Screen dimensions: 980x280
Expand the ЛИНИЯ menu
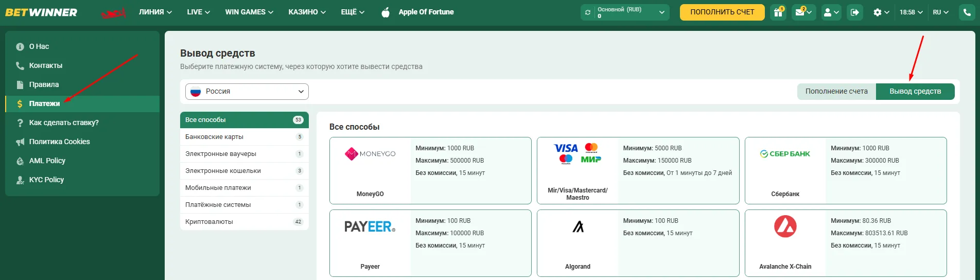coord(155,12)
